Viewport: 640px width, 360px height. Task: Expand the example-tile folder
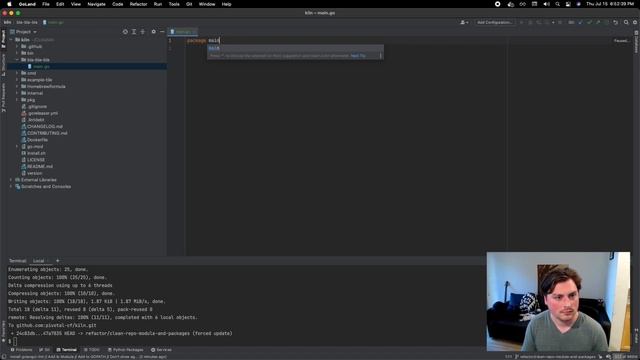(17, 80)
